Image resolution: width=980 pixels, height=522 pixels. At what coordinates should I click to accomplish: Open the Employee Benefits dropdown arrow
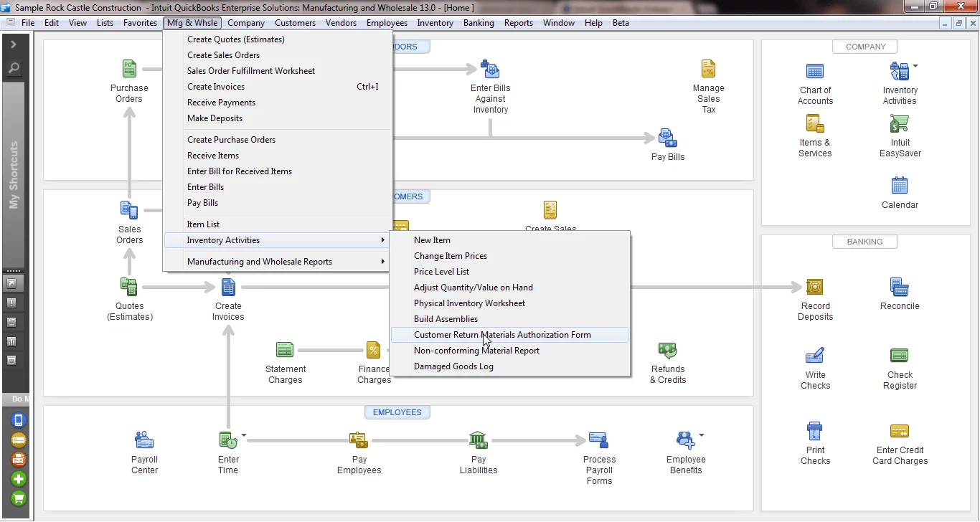701,435
